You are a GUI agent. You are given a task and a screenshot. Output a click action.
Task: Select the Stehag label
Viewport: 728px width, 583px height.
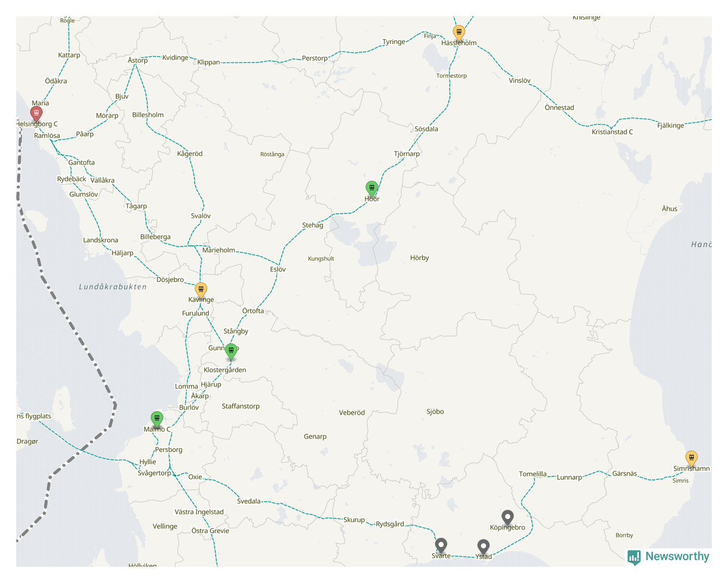coord(312,225)
